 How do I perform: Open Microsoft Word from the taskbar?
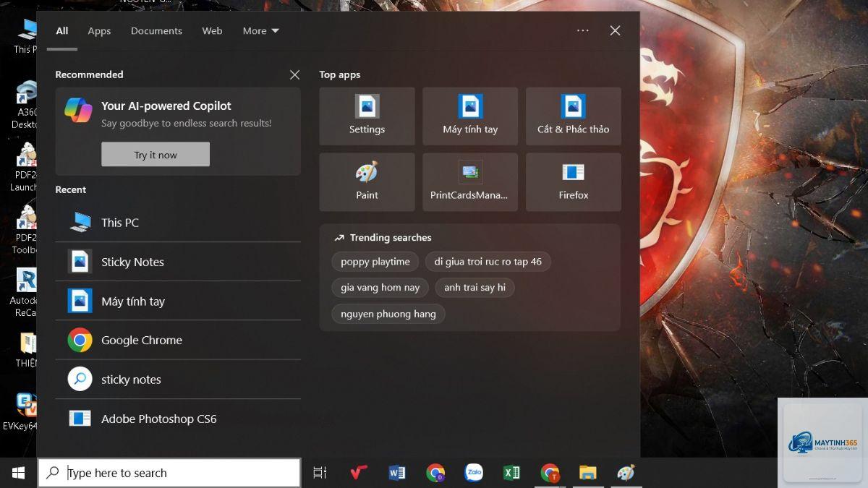[396, 473]
